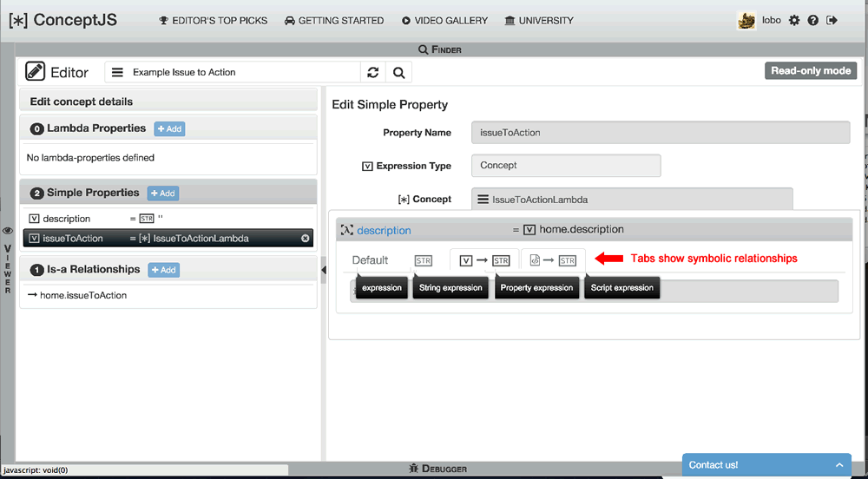Expand the Finder bar
Viewport: 868px width, 479px height.
click(439, 49)
